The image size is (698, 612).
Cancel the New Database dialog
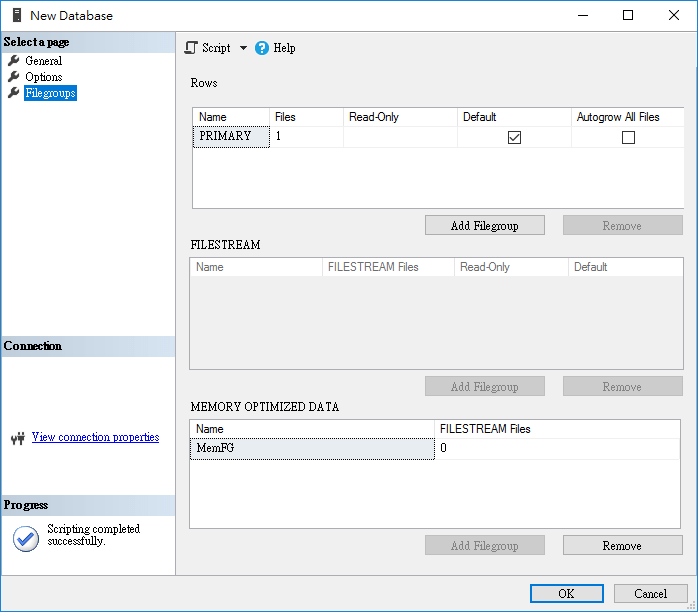click(x=650, y=593)
